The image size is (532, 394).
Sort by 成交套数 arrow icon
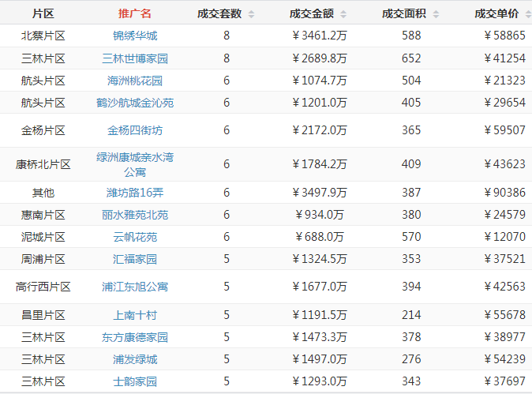(251, 14)
